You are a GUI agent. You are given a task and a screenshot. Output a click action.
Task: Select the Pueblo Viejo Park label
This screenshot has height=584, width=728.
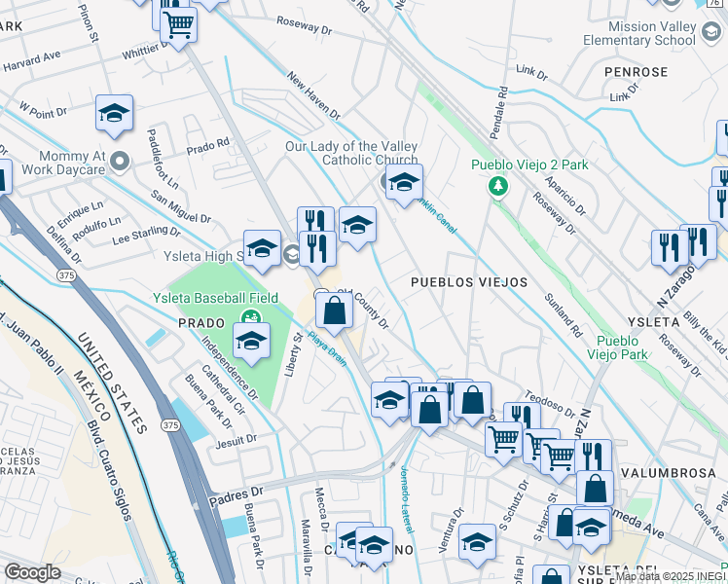pyautogui.click(x=617, y=347)
